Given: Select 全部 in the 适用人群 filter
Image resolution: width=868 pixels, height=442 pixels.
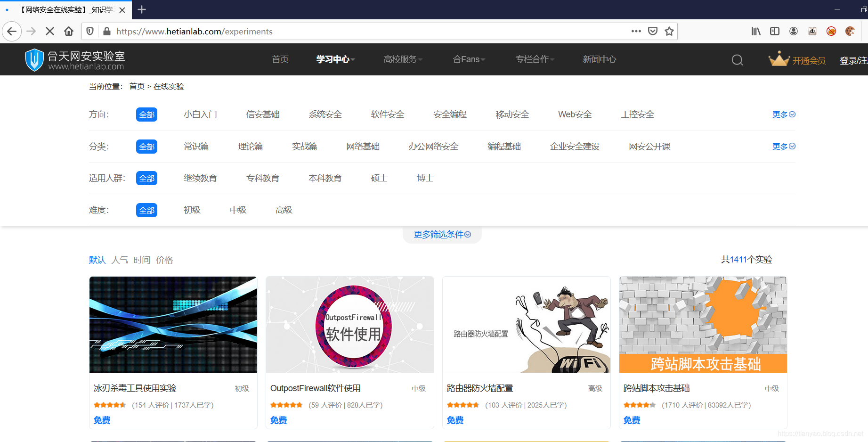Looking at the screenshot, I should (146, 178).
